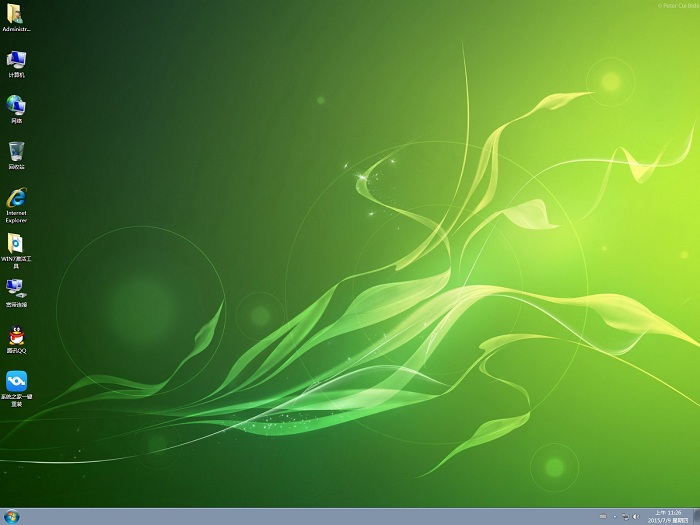Open the volume speaker tray icon
The width and height of the screenshot is (700, 525).
click(637, 517)
